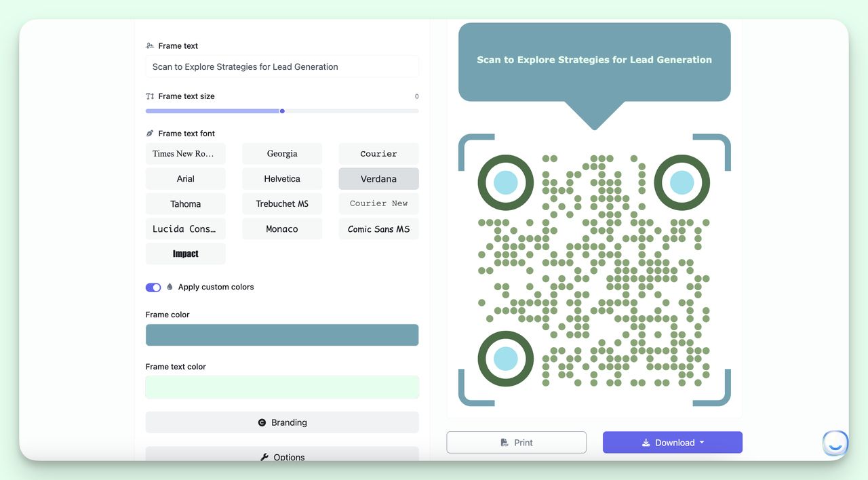This screenshot has width=868, height=480.
Task: Click the Frame text color label
Action: (176, 367)
